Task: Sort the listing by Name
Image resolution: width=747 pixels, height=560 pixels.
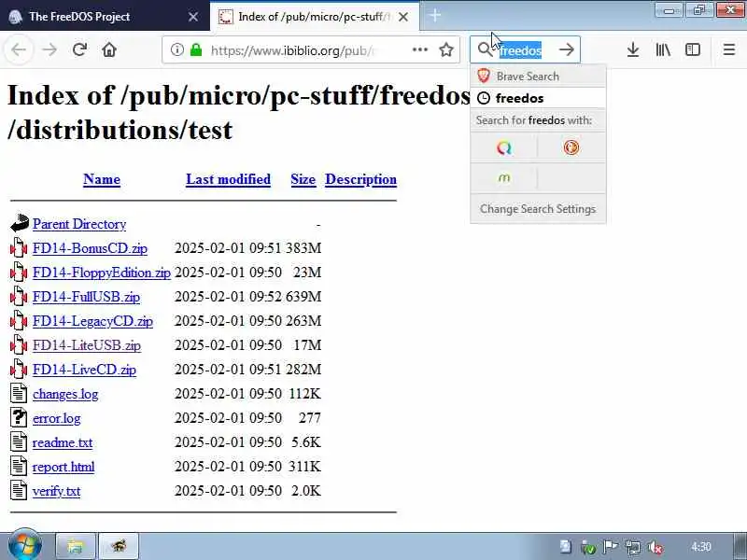Action: [102, 179]
